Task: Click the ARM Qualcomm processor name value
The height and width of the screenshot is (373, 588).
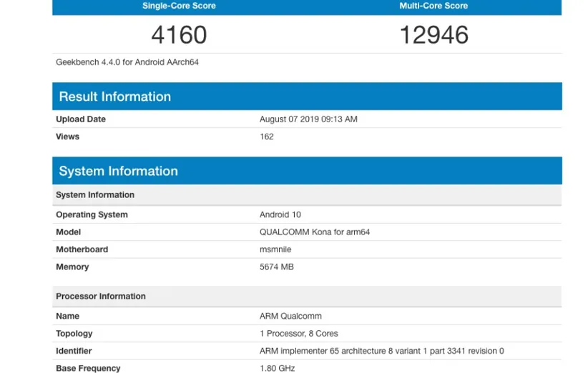Action: pos(290,316)
